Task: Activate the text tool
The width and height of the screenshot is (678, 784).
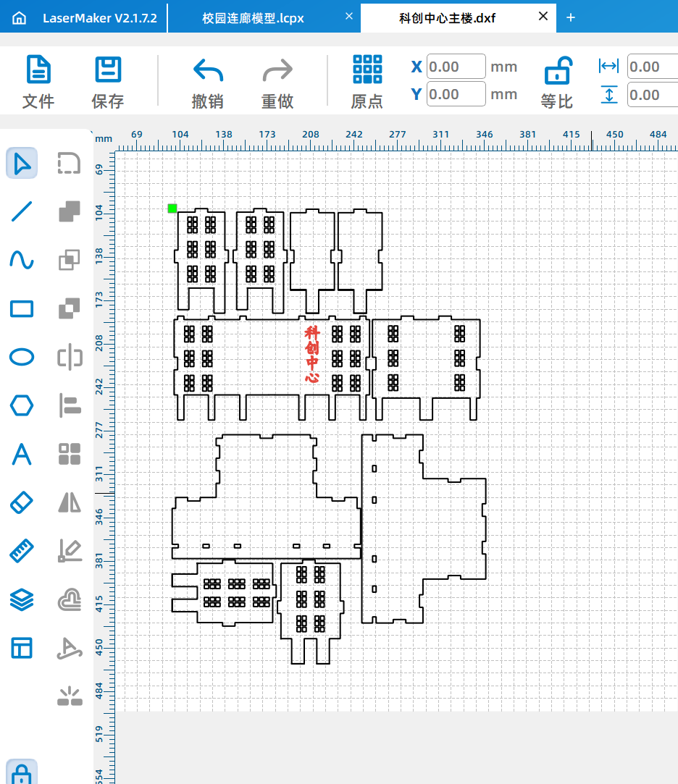Action: 22,454
